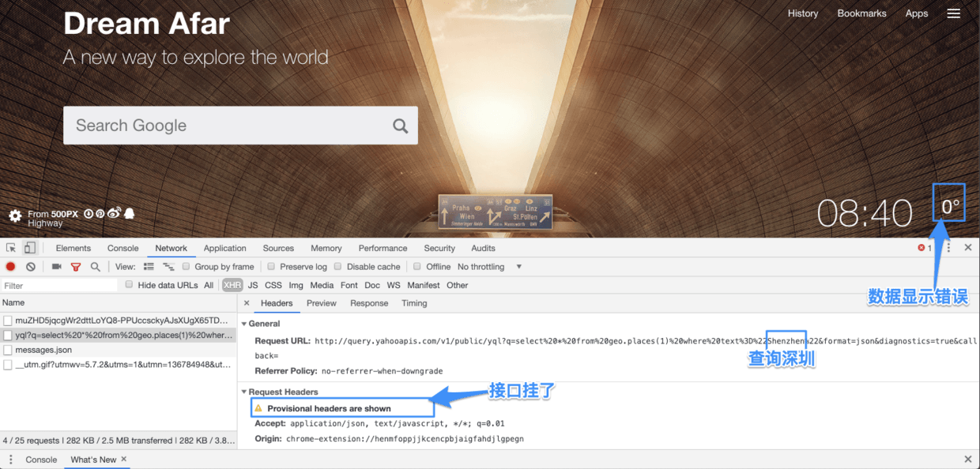This screenshot has width=980, height=469.
Task: Share wallpaper to Weibo
Action: point(114,213)
